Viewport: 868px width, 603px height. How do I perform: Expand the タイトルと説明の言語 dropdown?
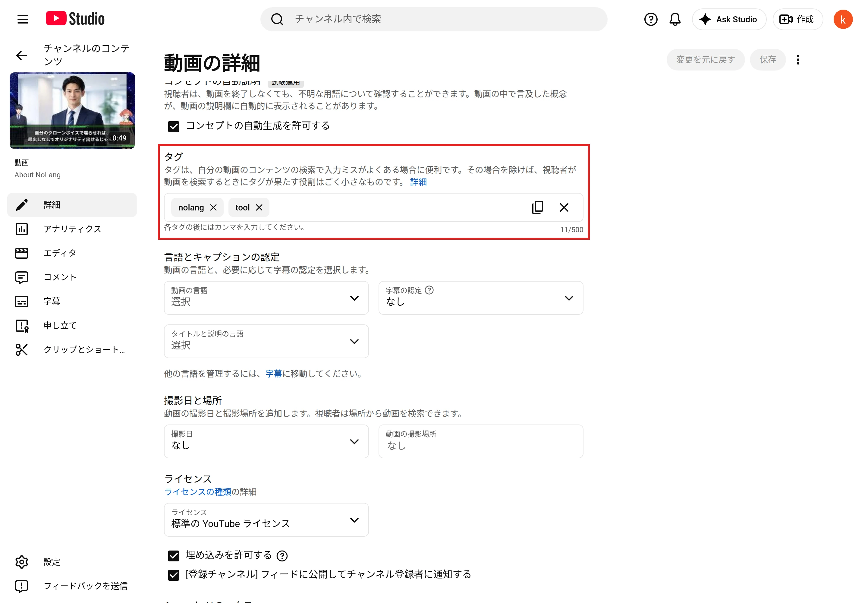[266, 341]
